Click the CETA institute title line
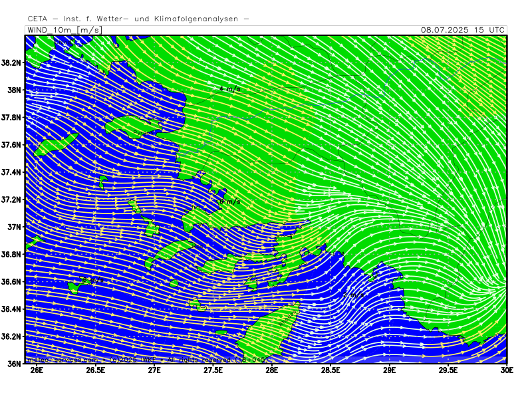This screenshot has height=399, width=532. tap(138, 19)
